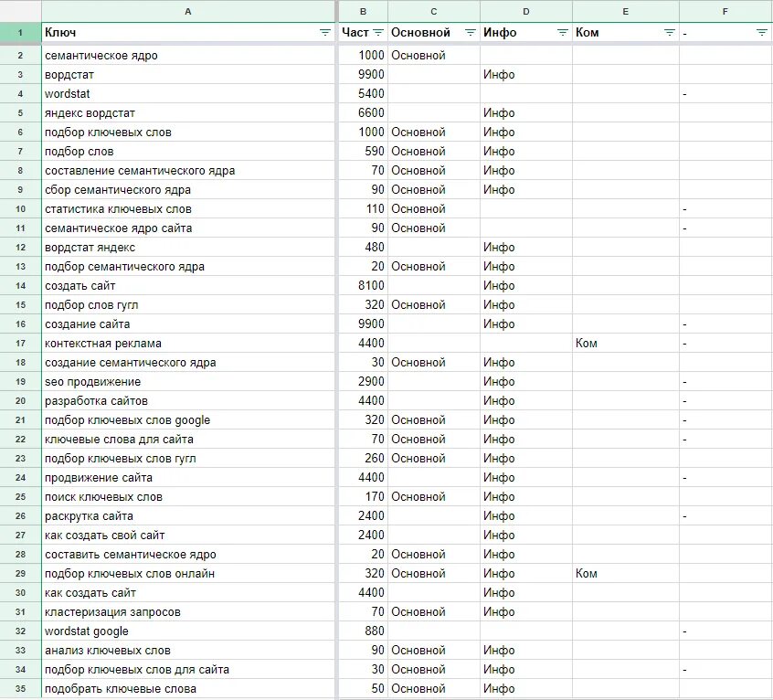This screenshot has width=773, height=700.
Task: Click the 'подбор ключевых слов' cell in row 6
Action: [188, 133]
